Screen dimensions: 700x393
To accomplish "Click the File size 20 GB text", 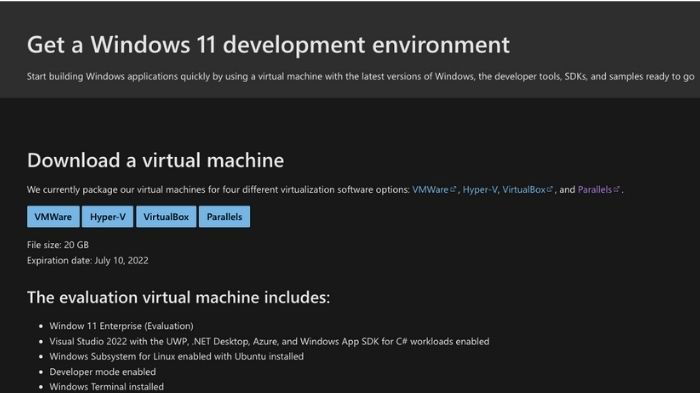I will point(58,245).
